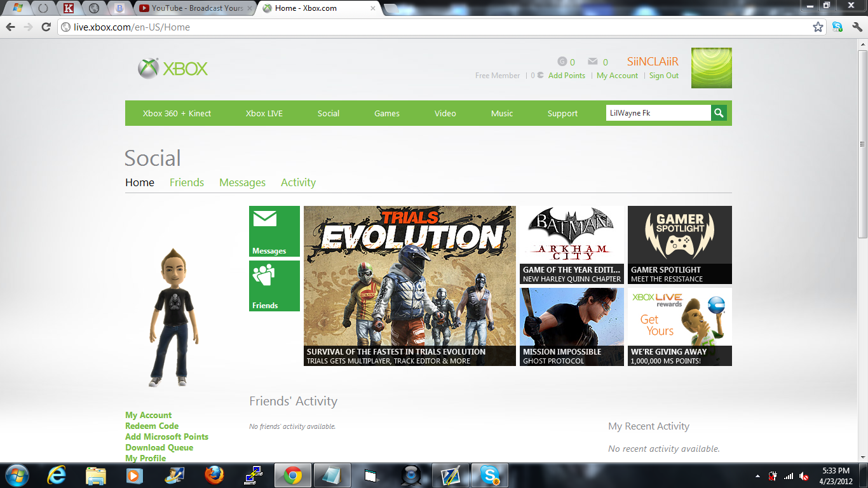
Task: Open My Account from the header links
Action: (617, 76)
